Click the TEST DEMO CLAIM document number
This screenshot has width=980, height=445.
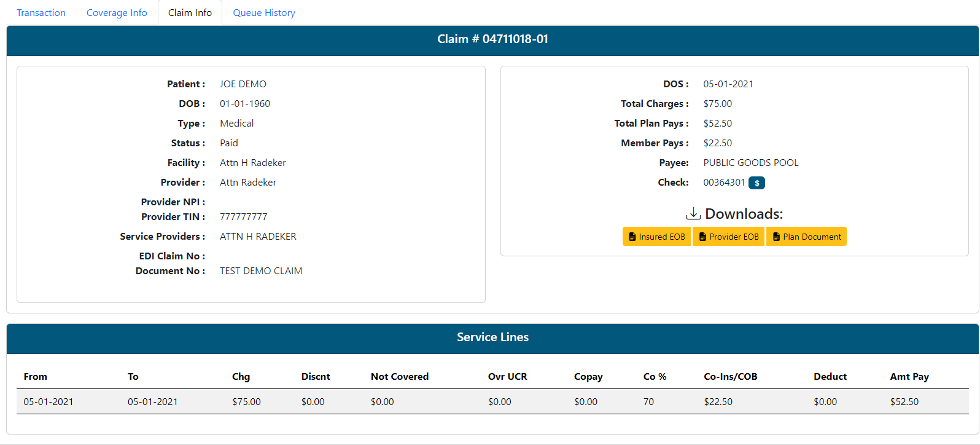tap(261, 271)
